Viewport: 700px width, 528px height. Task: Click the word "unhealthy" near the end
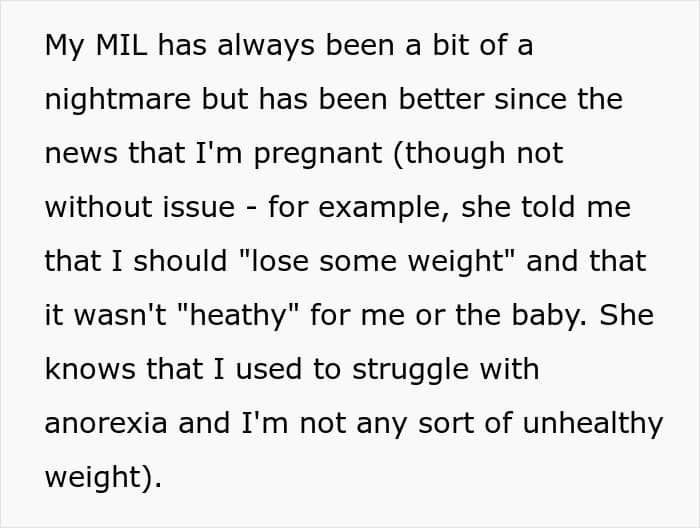click(x=593, y=423)
